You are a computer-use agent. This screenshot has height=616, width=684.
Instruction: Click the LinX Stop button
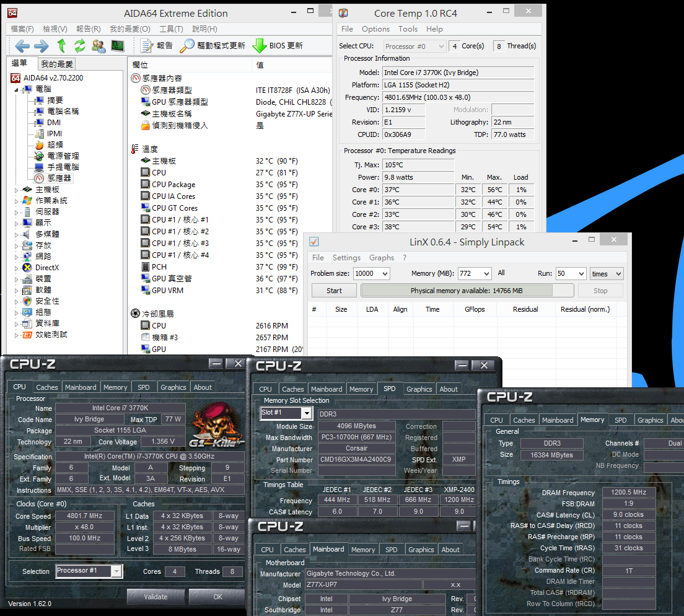(600, 291)
